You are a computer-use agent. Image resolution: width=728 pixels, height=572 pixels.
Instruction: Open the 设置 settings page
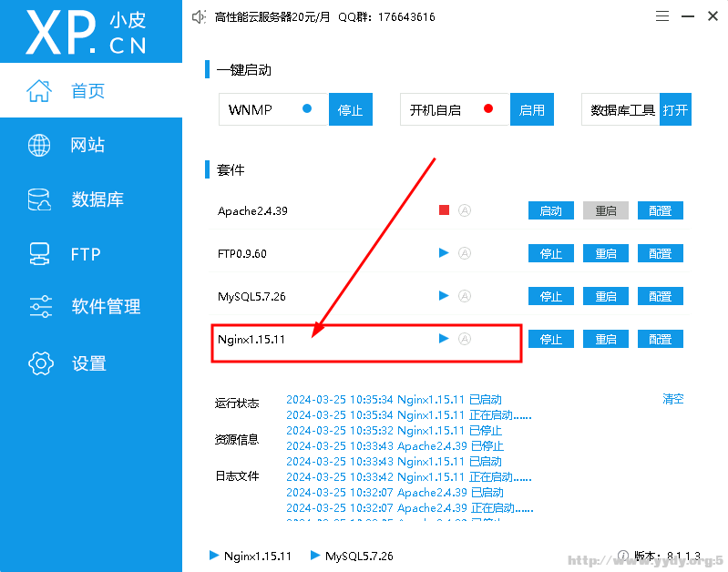click(91, 363)
